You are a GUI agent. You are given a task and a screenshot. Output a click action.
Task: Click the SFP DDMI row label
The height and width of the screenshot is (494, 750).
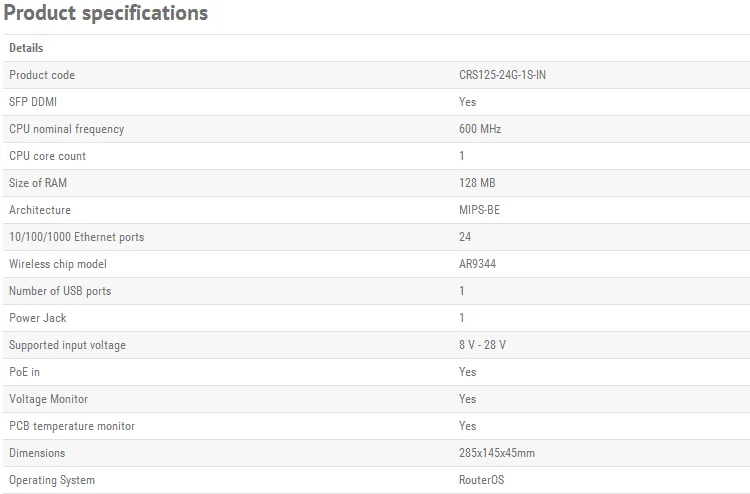click(x=34, y=102)
